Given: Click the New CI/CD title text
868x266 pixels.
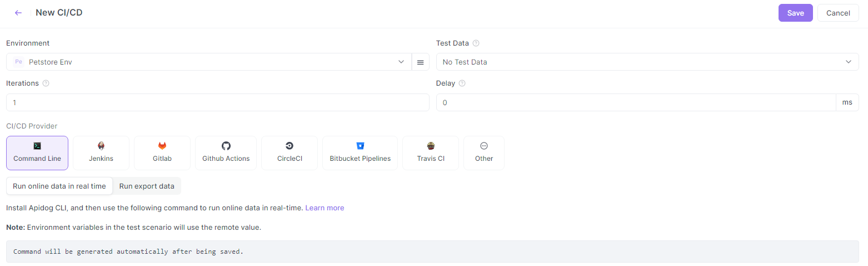Looking at the screenshot, I should click(59, 12).
